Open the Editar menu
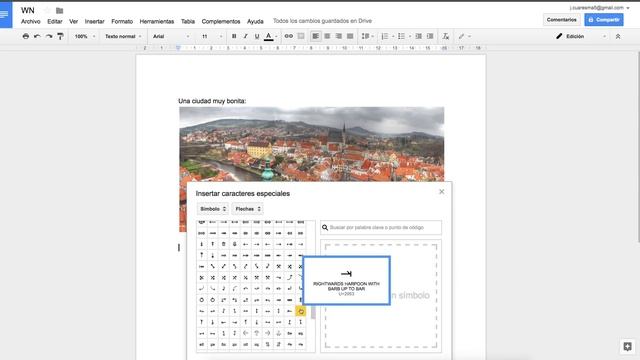The height and width of the screenshot is (360, 640). 55,21
